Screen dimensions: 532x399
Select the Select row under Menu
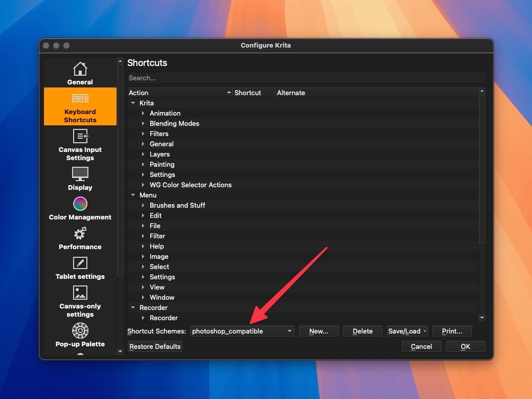(303, 267)
